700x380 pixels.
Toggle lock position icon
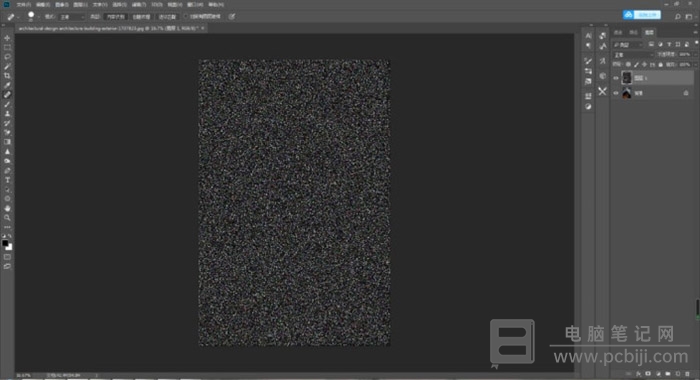click(x=644, y=65)
